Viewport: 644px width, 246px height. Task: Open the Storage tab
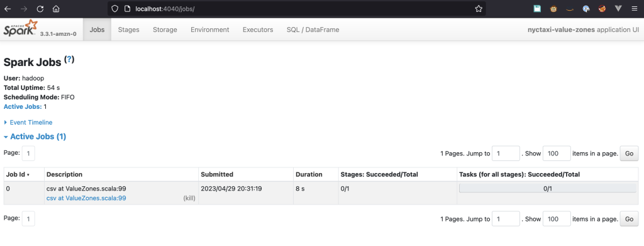165,30
